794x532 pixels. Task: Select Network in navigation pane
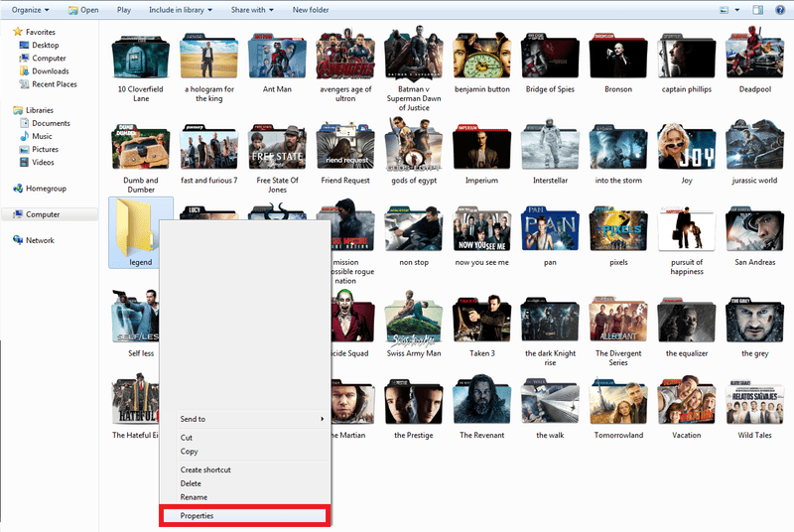click(x=34, y=240)
